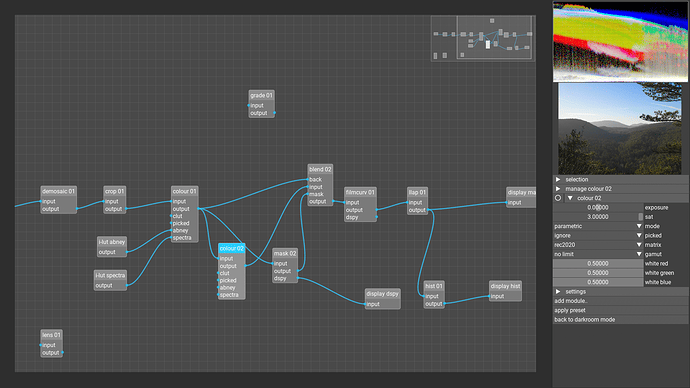Open the no limit gamut dropdown
The width and height of the screenshot is (690, 388).
click(598, 254)
